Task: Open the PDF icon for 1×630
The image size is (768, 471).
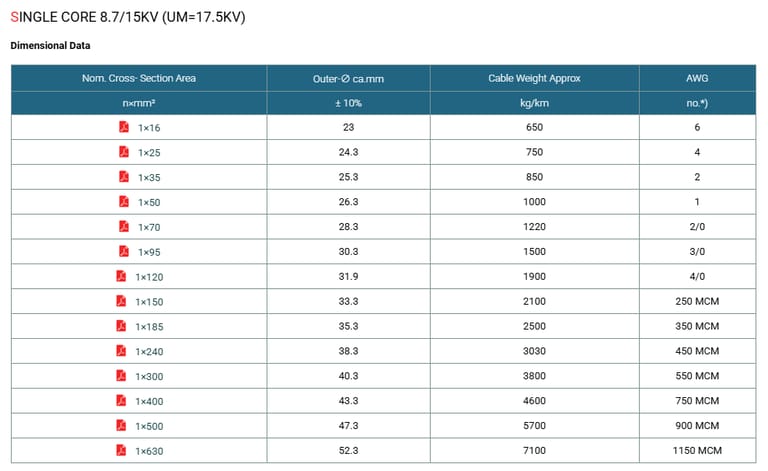Action: tap(121, 451)
